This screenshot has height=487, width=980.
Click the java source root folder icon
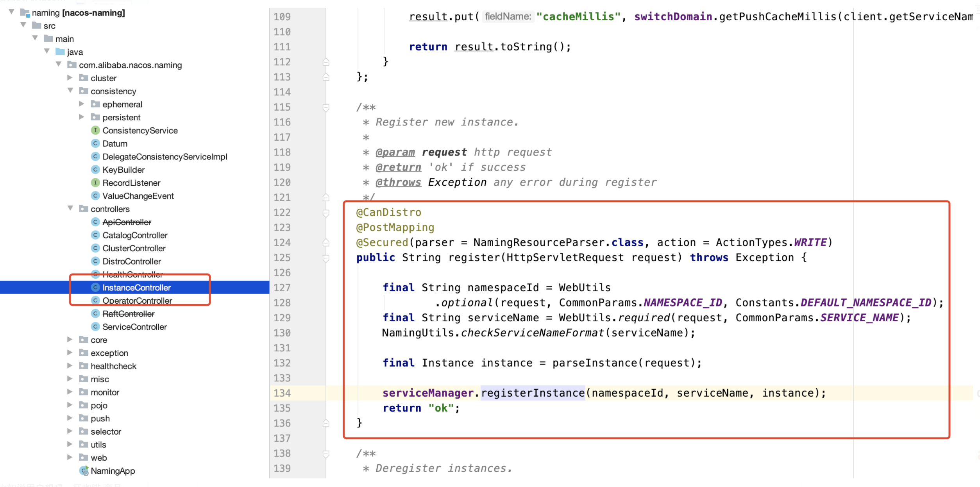(60, 52)
